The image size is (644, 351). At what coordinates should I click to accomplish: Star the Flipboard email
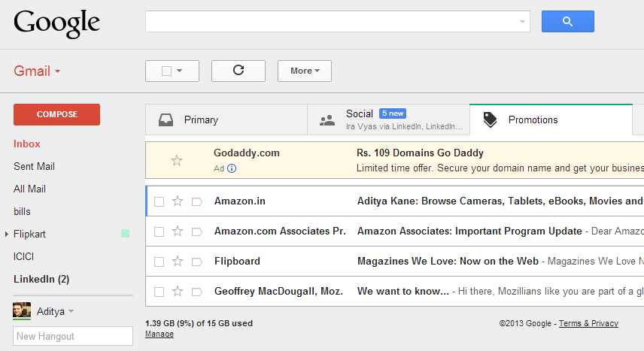pos(178,261)
